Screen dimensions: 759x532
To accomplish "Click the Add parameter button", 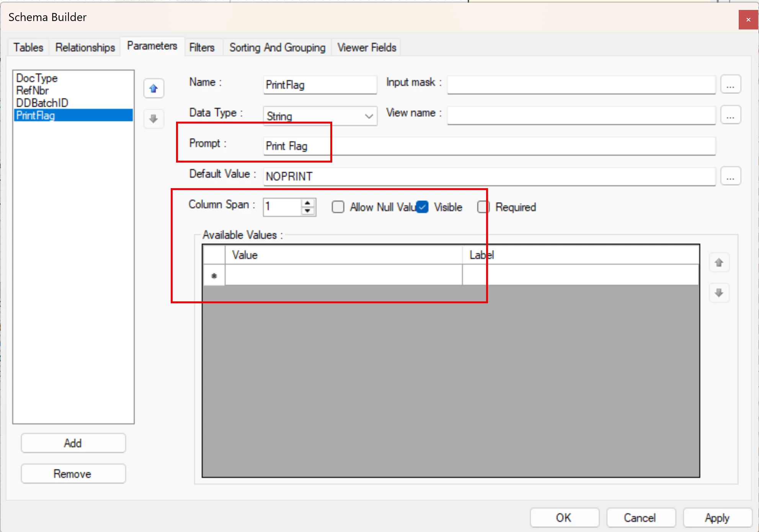I will [x=73, y=443].
